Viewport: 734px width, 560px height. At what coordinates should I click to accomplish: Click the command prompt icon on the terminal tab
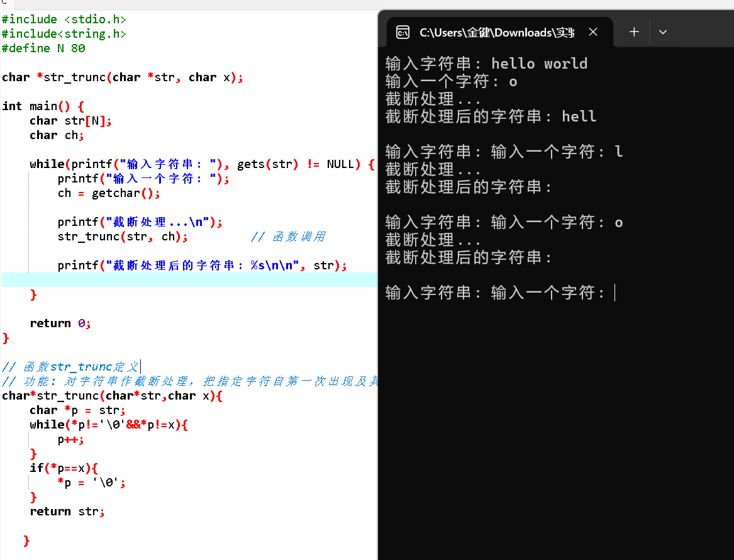tap(403, 32)
